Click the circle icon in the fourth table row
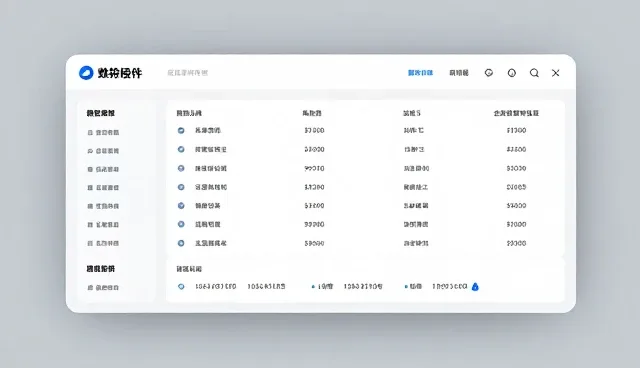The image size is (640, 368). click(x=181, y=187)
